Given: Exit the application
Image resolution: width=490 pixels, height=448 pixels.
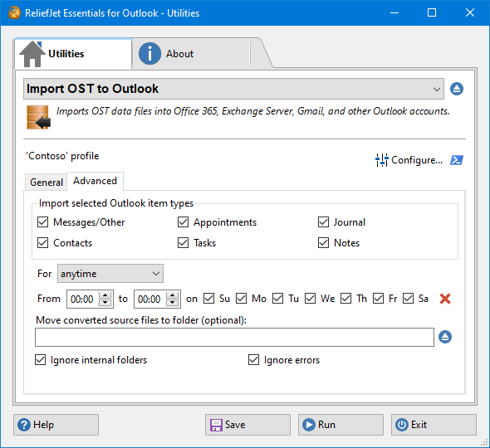Looking at the screenshot, I should pyautogui.click(x=434, y=425).
